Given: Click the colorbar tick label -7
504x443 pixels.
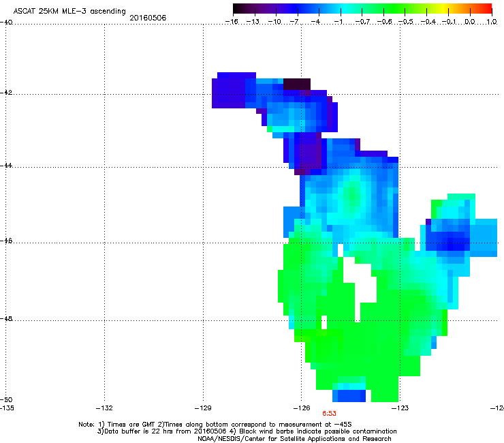Looking at the screenshot, I should pyautogui.click(x=294, y=22).
